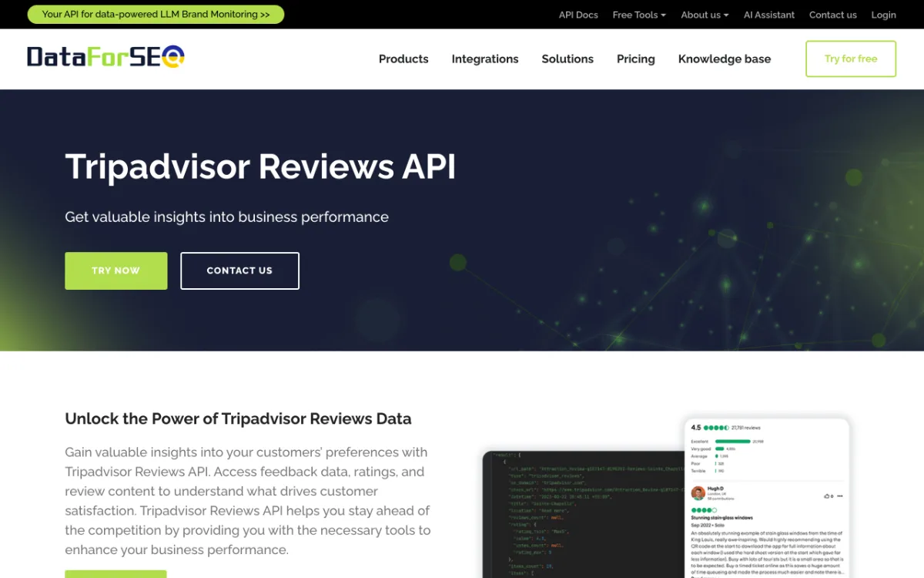Click 'Unlock the Power of Tripadvisor Reviews Data' heading

coord(238,418)
